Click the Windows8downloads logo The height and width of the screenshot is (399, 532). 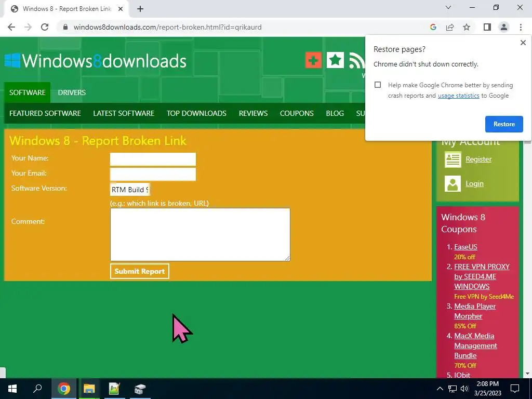pos(96,61)
